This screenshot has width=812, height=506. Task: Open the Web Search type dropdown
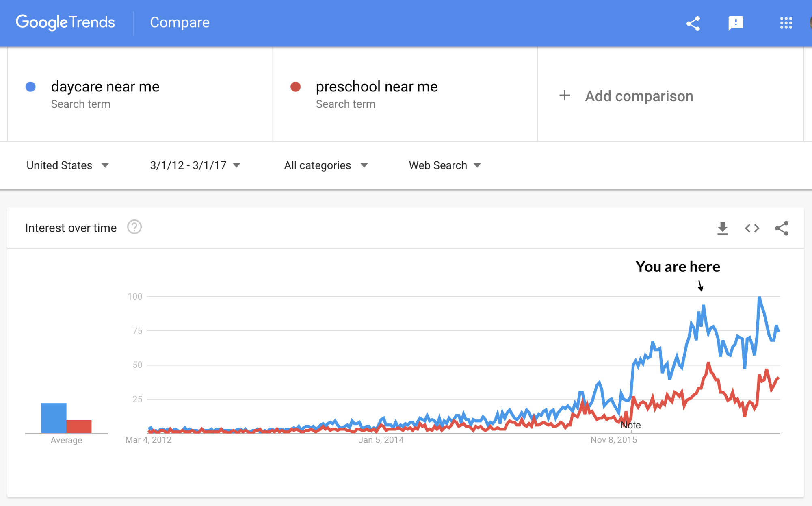[x=445, y=165]
